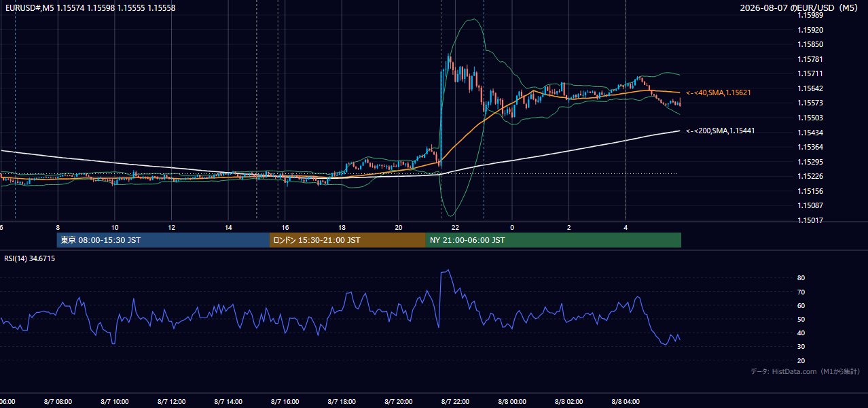This screenshot has width=868, height=408.
Task: Click price scale value 1.15781
Action: 810,59
